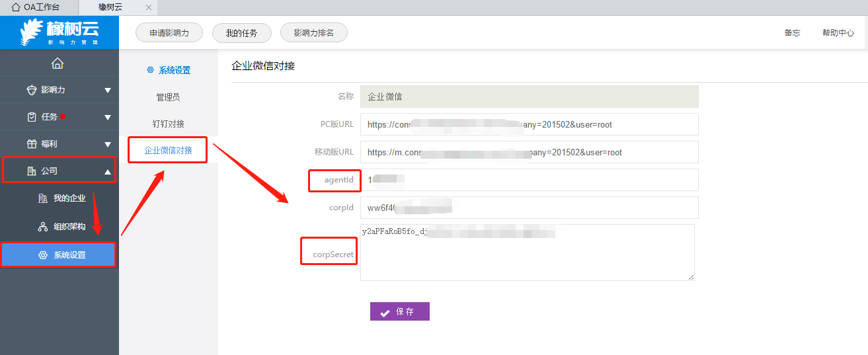The width and height of the screenshot is (868, 355).
Task: Expand the 福利 menu arrow
Action: (x=108, y=144)
